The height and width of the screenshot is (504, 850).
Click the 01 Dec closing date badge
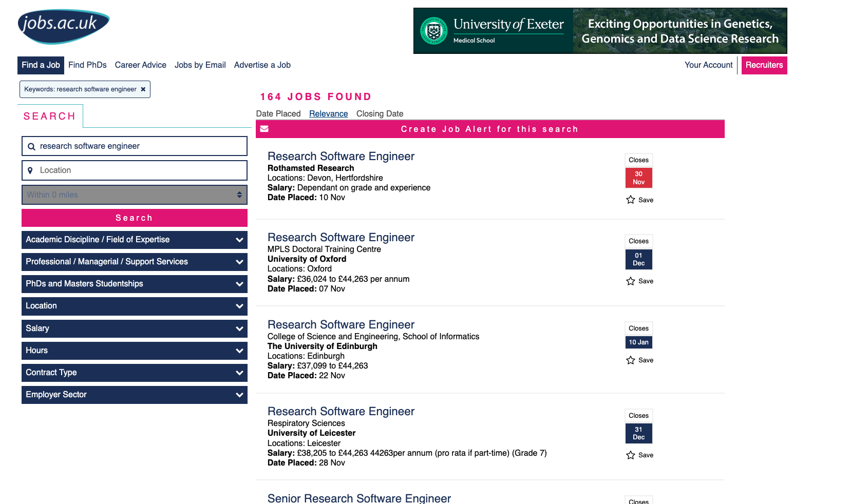click(639, 260)
